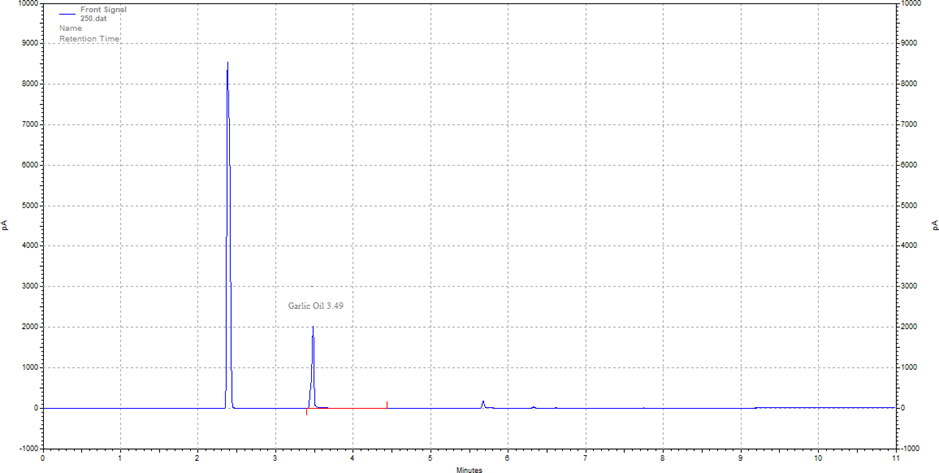Click the 250.dat file name in legend
The height and width of the screenshot is (473, 939).
pyautogui.click(x=94, y=19)
